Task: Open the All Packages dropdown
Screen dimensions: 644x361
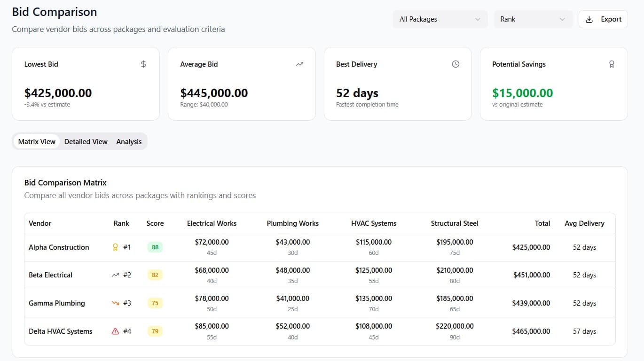Action: tap(440, 19)
